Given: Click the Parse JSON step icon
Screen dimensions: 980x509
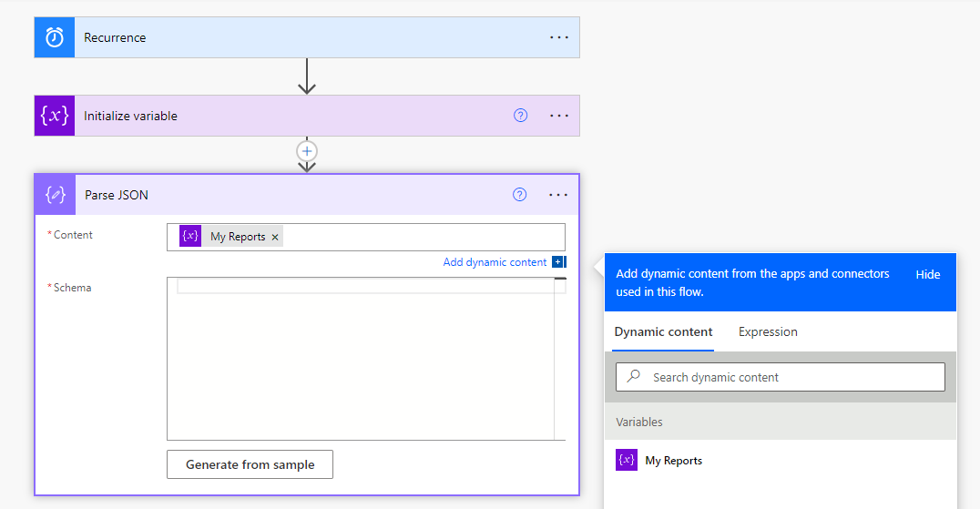Looking at the screenshot, I should pyautogui.click(x=55, y=195).
